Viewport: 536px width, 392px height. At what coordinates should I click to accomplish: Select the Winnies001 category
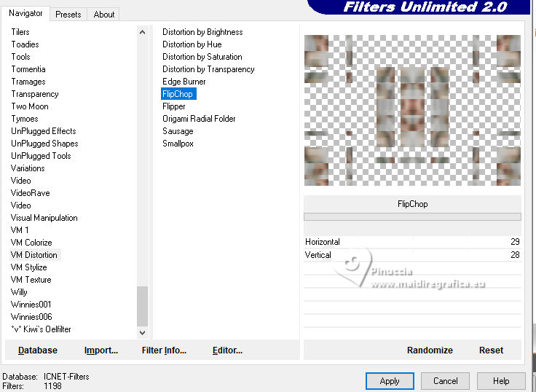31,304
